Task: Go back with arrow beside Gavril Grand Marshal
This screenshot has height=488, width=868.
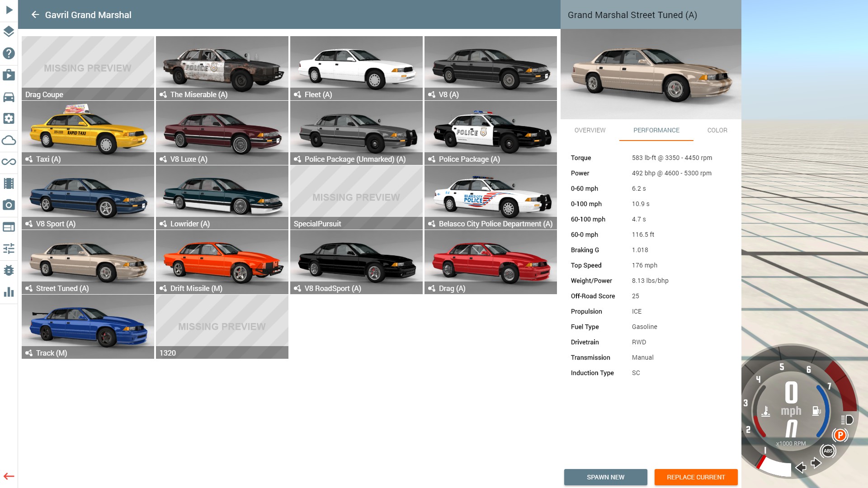Action: 35,15
